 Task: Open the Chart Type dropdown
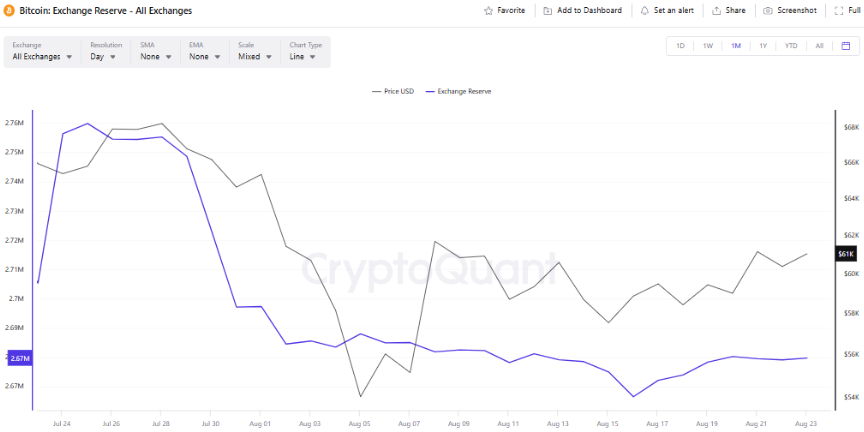tap(305, 57)
